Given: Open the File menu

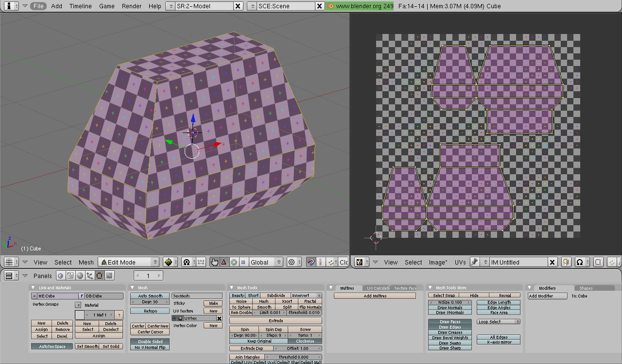Looking at the screenshot, I should pyautogui.click(x=38, y=6).
